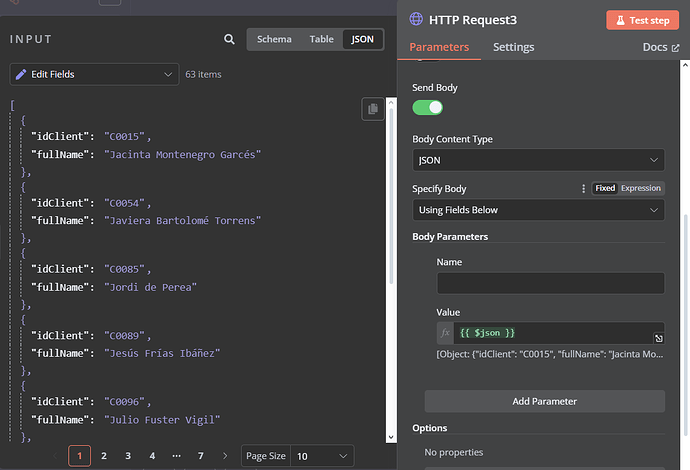Select the "C0089" idClient value
Viewport: 690px width, 470px height.
[125, 336]
